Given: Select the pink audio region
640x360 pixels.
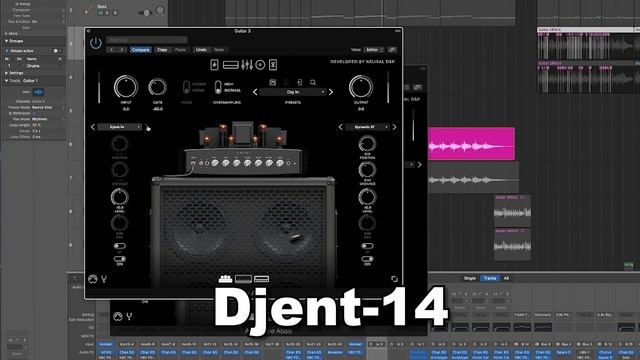Looking at the screenshot, I should (471, 144).
